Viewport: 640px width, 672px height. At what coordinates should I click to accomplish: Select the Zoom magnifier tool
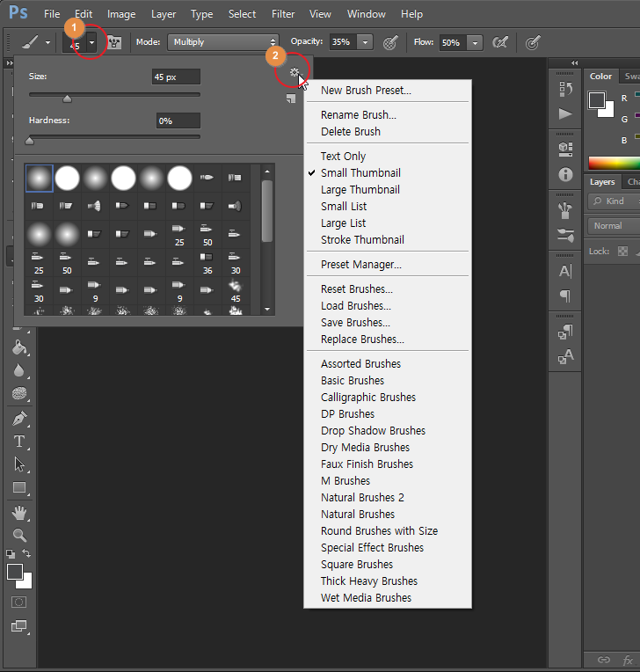pyautogui.click(x=19, y=536)
